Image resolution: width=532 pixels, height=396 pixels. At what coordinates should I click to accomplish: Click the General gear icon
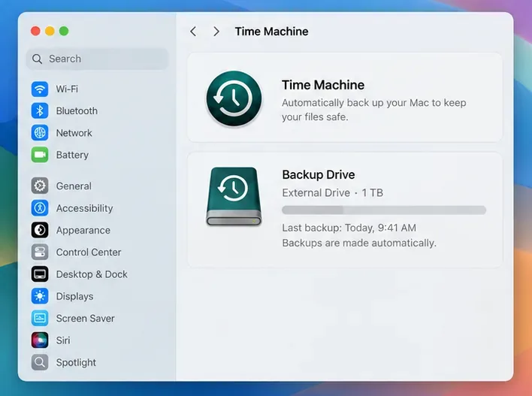pos(40,186)
